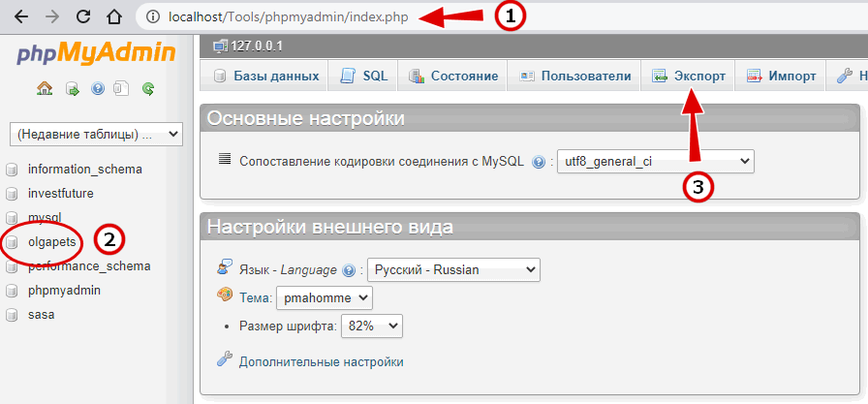Click the database icon beside sasa
Viewport: 868px width, 404px height.
pyautogui.click(x=11, y=316)
